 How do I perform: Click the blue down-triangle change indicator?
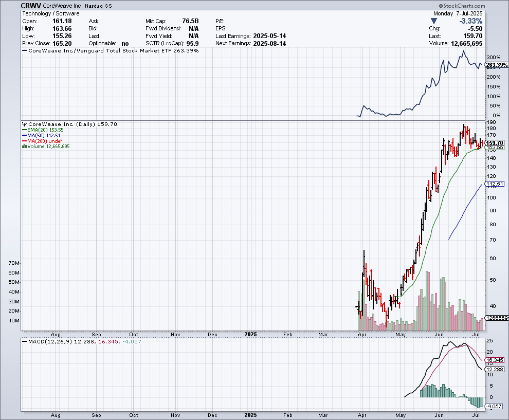[433, 21]
